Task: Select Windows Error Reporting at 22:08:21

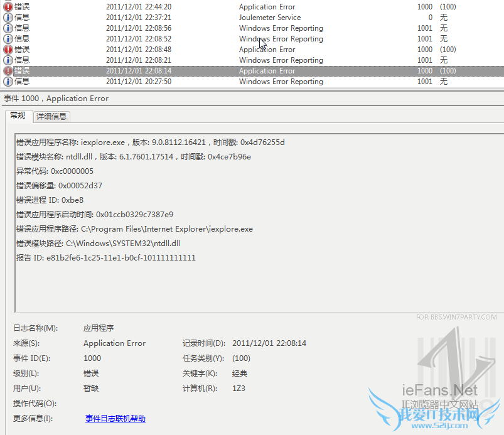Action: (x=281, y=60)
